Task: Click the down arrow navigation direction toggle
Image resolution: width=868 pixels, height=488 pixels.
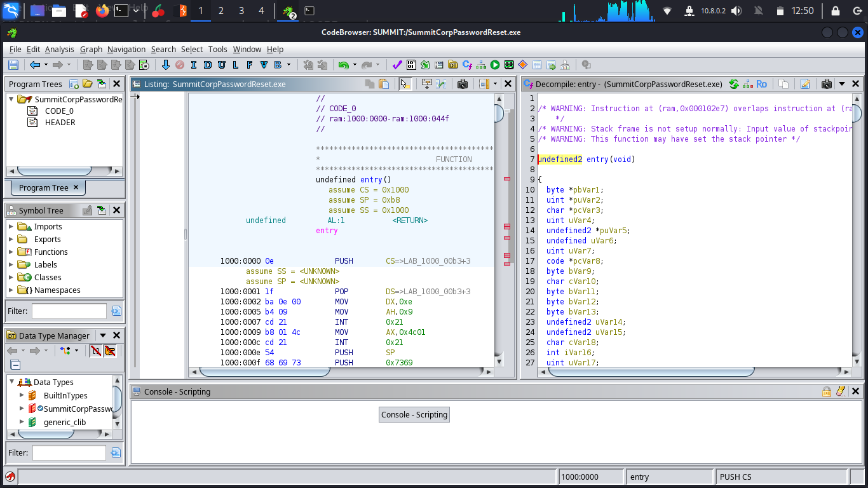Action: coord(166,65)
